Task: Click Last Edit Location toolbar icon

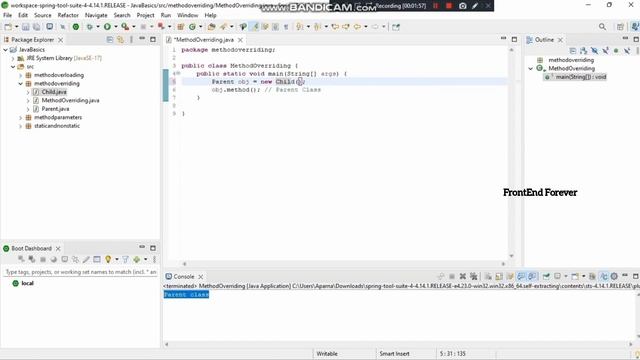Action: point(335,27)
